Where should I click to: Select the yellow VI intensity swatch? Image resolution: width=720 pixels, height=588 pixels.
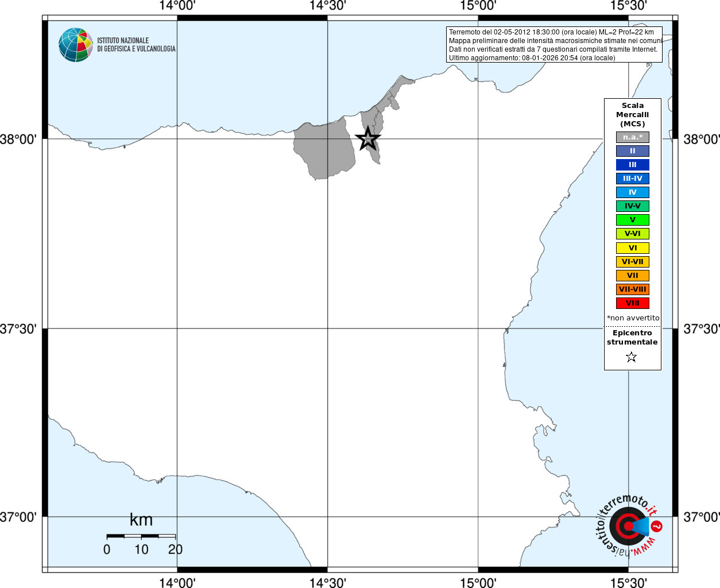point(633,248)
